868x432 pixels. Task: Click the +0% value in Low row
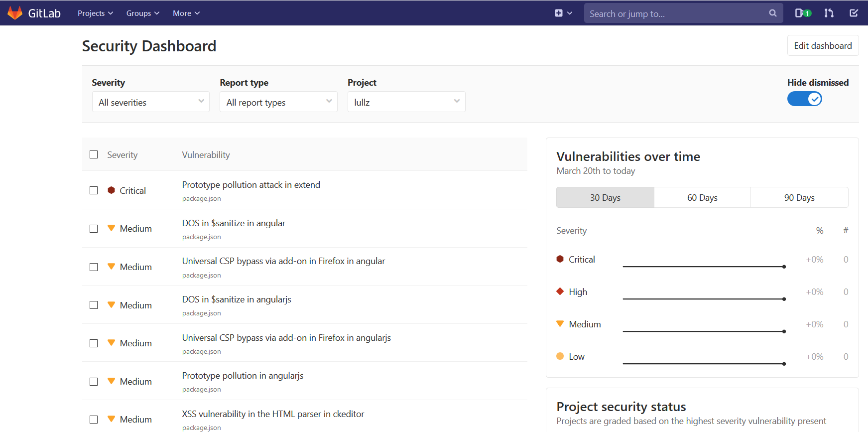coord(815,357)
